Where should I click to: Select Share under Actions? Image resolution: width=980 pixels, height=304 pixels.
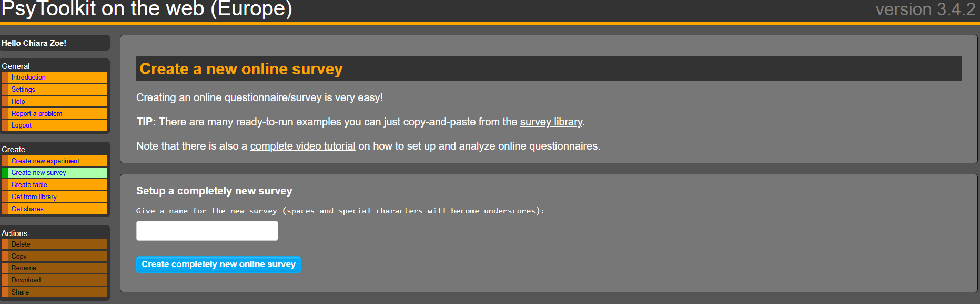click(20, 292)
